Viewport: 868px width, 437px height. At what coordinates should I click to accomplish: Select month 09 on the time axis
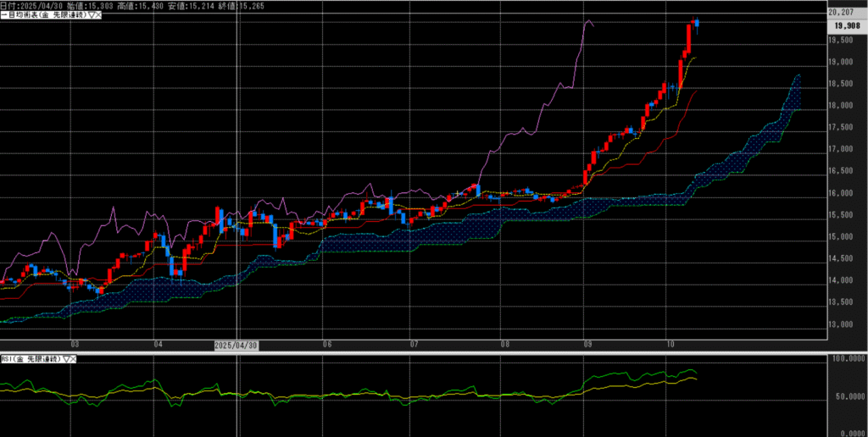pos(587,346)
